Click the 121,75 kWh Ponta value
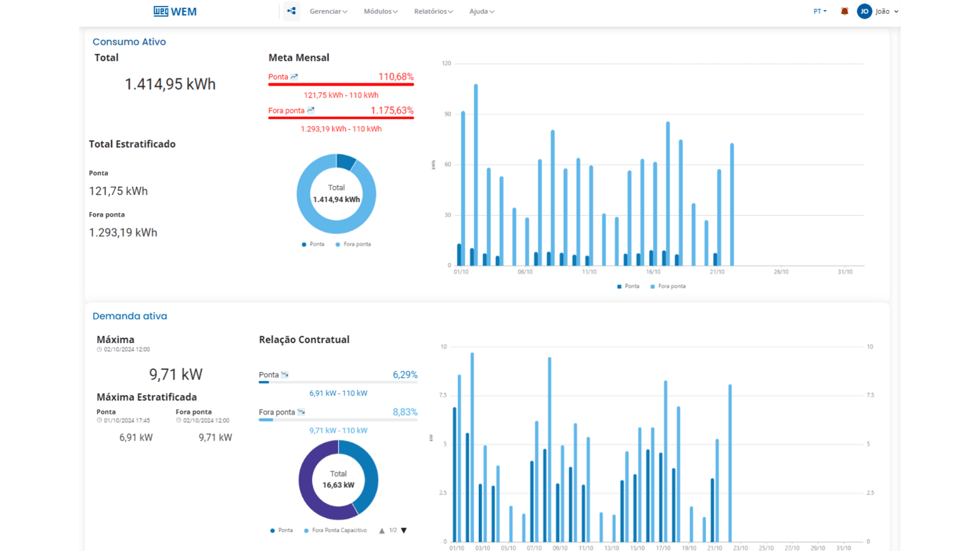Screen dimensions: 980x551 tap(118, 191)
